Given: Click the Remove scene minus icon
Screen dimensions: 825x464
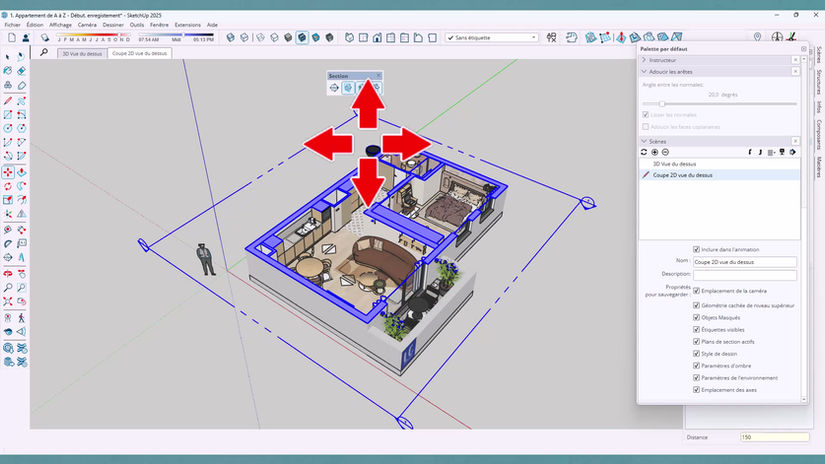Looking at the screenshot, I should coord(665,152).
